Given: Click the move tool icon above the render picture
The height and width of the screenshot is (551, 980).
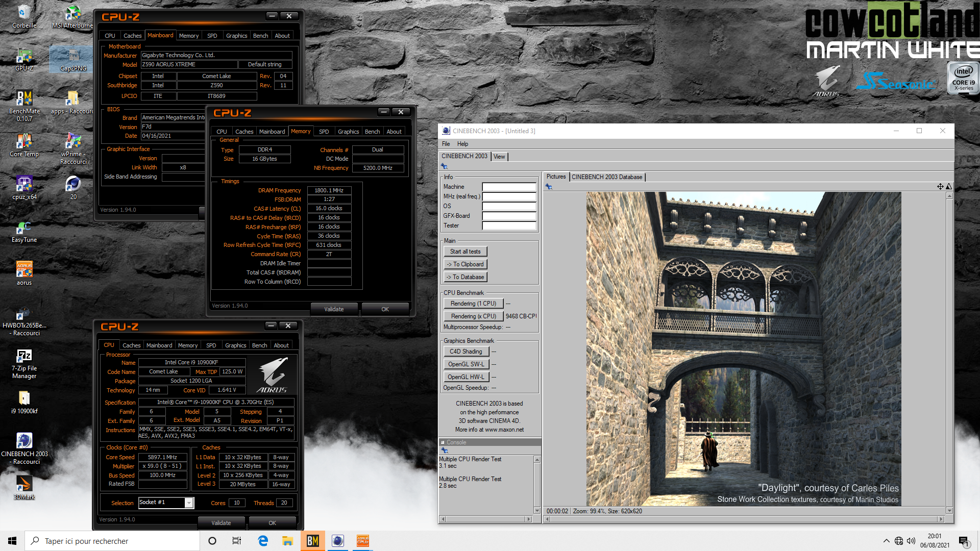Looking at the screenshot, I should [940, 187].
